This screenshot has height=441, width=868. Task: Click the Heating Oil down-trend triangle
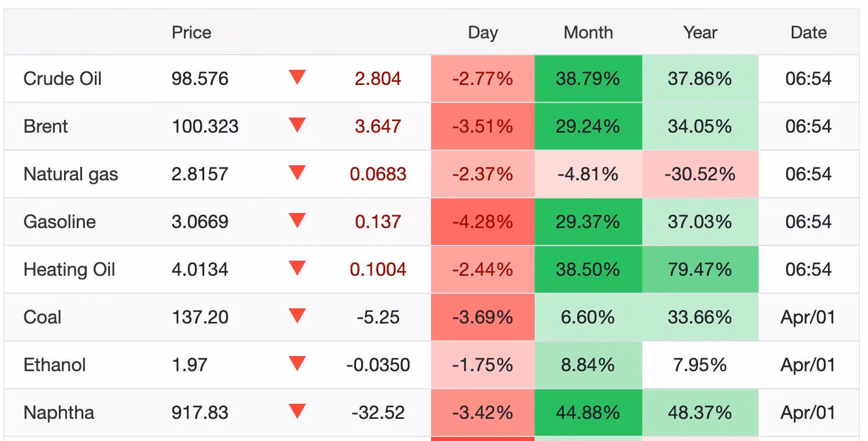[x=297, y=268]
